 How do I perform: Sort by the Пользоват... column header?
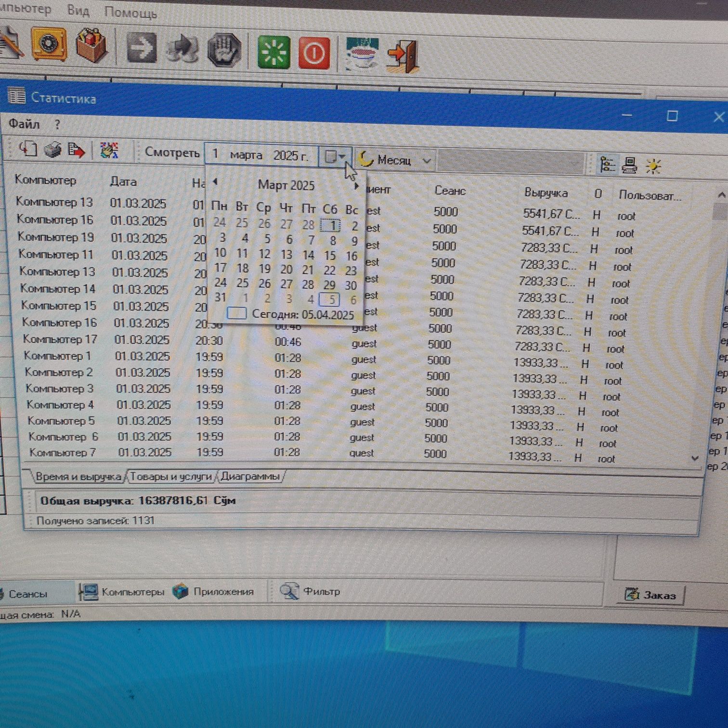click(650, 195)
